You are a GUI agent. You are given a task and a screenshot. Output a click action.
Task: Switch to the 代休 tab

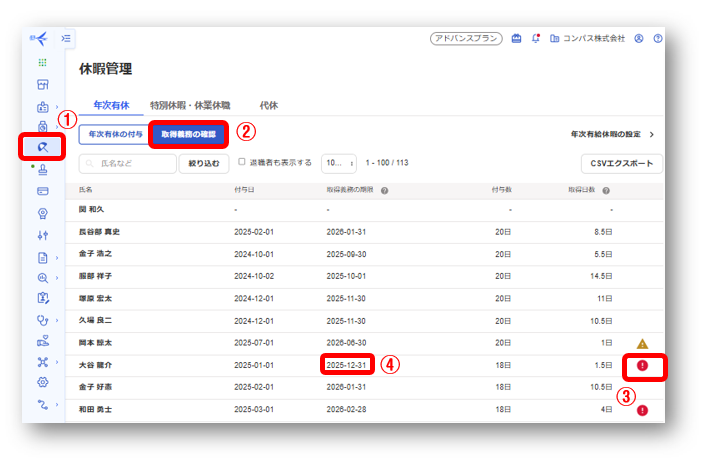(268, 105)
